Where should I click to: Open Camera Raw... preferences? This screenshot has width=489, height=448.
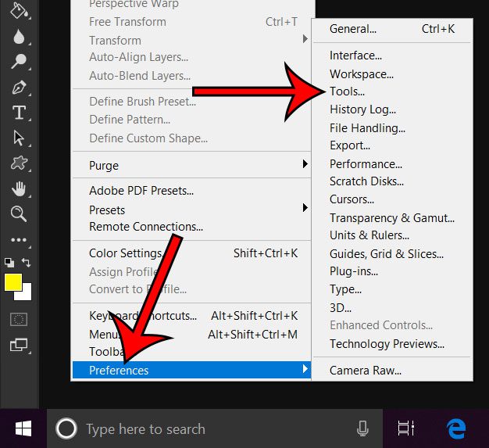coord(366,370)
